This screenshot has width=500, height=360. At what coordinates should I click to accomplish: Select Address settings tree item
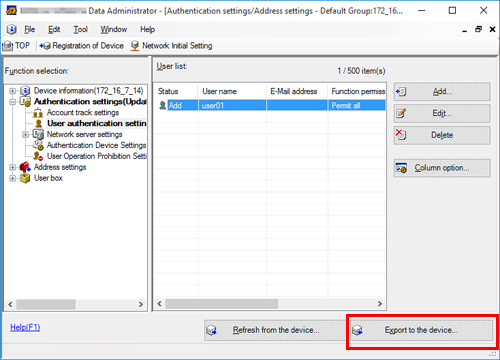coord(60,167)
